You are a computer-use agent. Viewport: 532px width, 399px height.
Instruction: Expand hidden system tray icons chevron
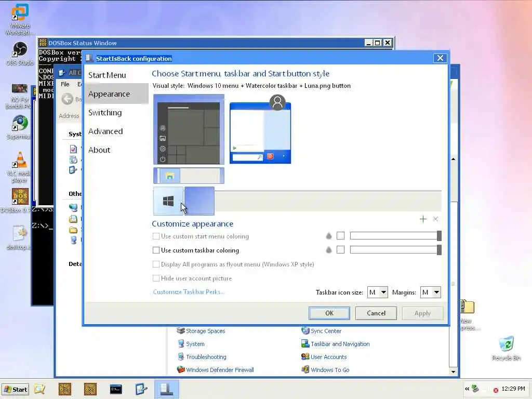click(x=467, y=389)
